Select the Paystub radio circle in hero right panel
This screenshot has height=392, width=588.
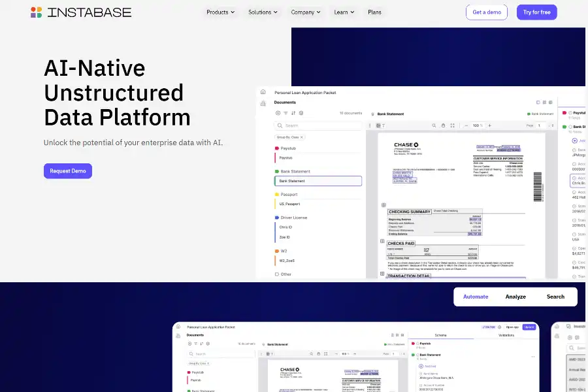click(570, 112)
